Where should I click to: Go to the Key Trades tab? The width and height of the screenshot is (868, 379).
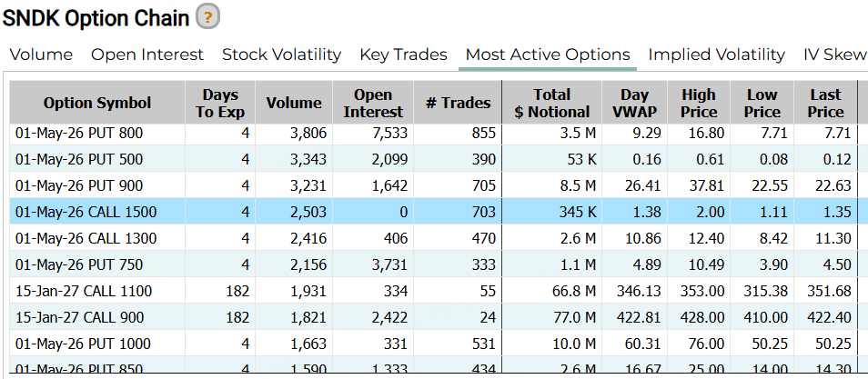pyautogui.click(x=403, y=55)
